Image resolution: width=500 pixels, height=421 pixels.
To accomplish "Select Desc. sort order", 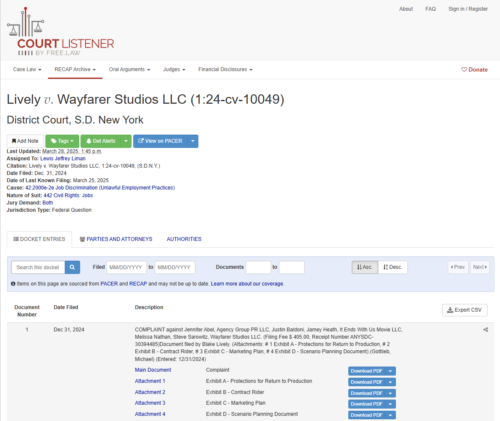I will (x=393, y=267).
